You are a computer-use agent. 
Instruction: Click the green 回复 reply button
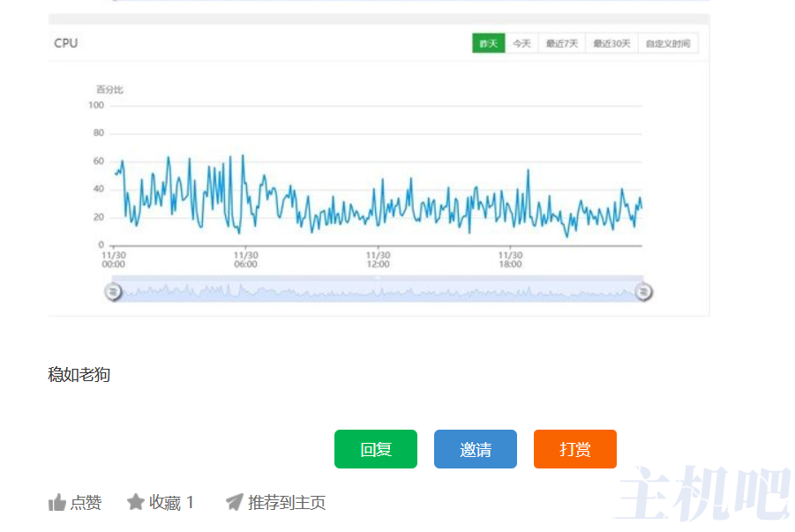click(x=376, y=449)
